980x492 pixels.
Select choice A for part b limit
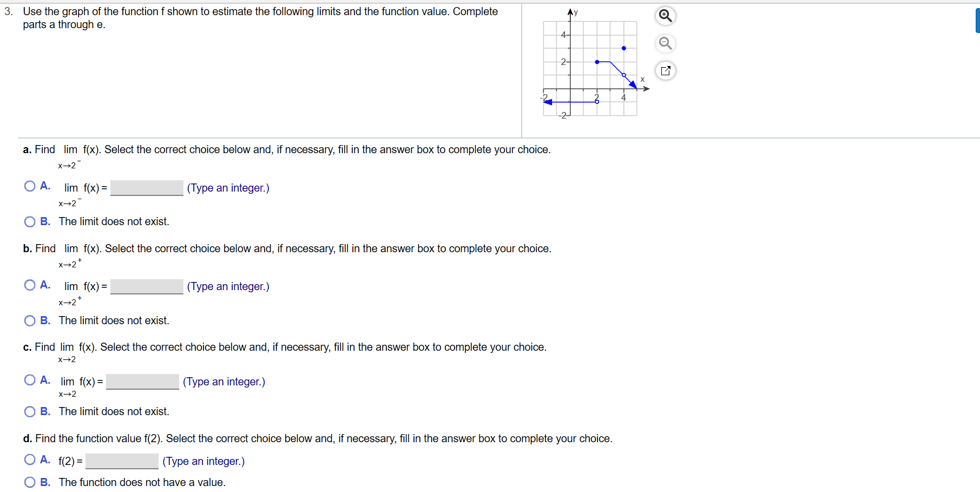[30, 284]
